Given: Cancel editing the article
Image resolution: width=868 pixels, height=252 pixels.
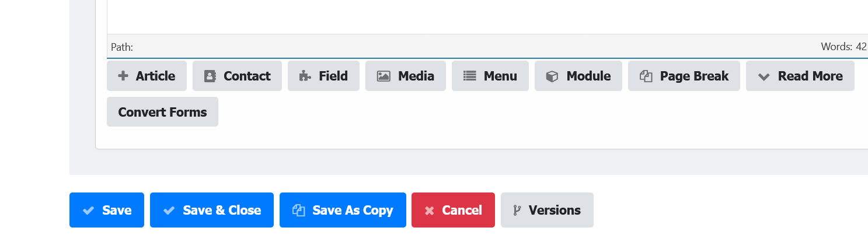Looking at the screenshot, I should (453, 210).
